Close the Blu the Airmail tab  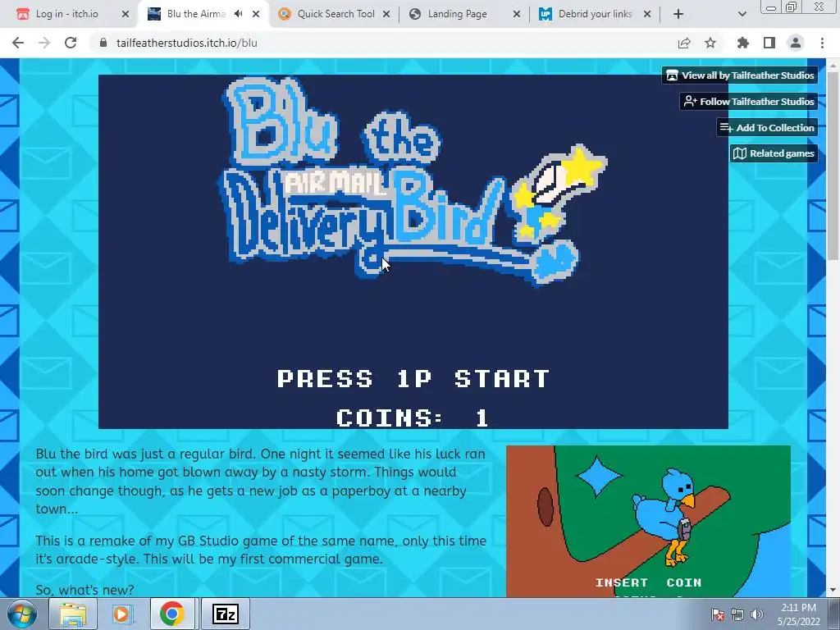(256, 14)
